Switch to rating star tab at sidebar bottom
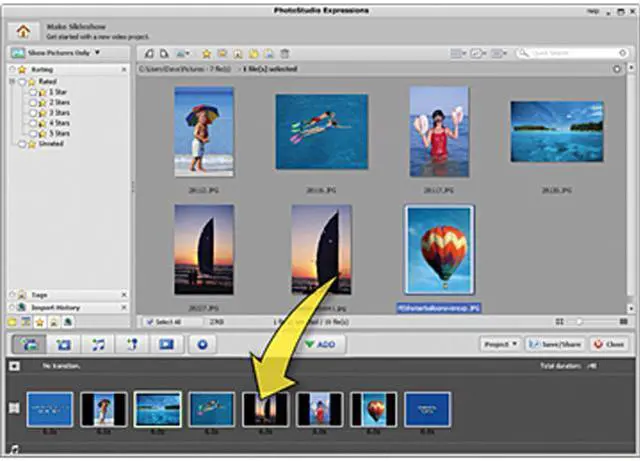 pos(40,322)
